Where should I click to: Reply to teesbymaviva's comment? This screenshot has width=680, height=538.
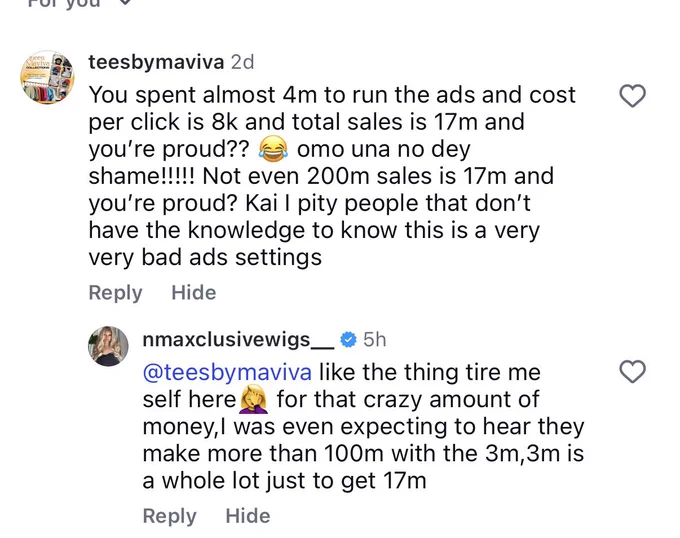coord(115,293)
